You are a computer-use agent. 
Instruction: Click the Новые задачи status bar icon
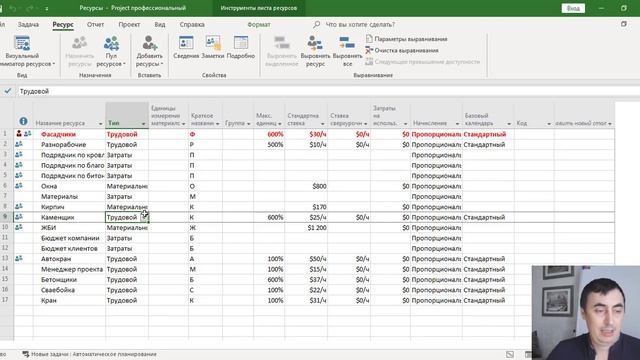point(26,354)
